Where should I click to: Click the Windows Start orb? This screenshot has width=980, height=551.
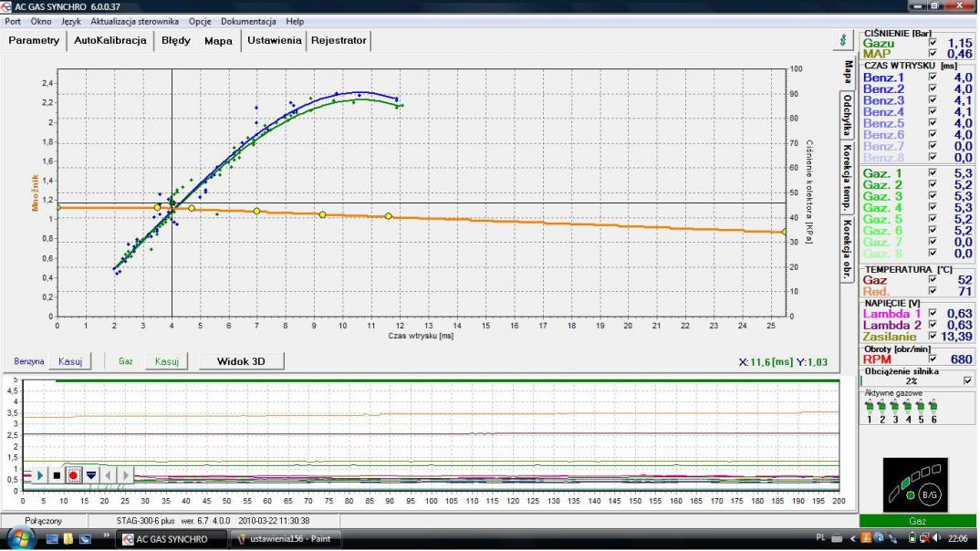pos(20,539)
